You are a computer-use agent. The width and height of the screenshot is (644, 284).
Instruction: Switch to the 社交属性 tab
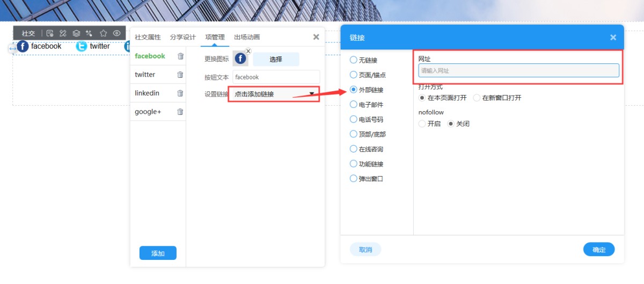tap(148, 37)
